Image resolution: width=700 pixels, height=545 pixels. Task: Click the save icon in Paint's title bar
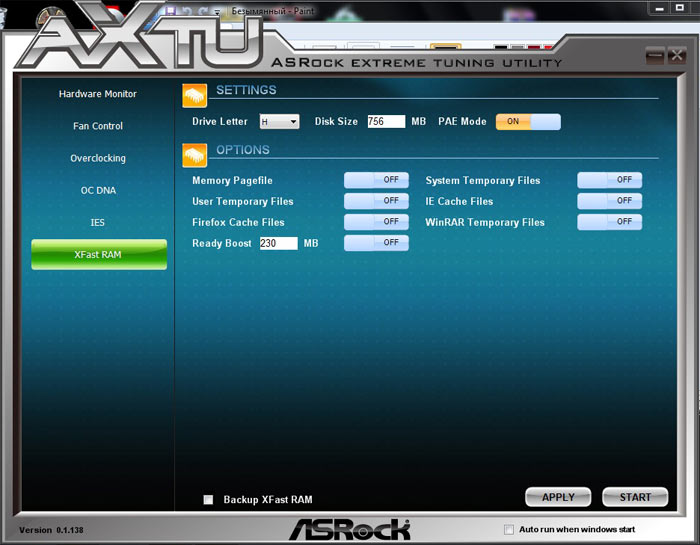pos(172,10)
